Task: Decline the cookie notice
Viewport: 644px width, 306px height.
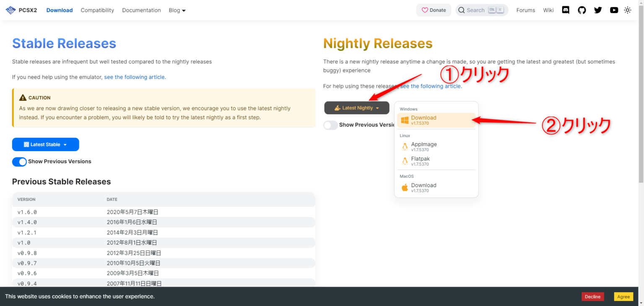Action: (592, 297)
